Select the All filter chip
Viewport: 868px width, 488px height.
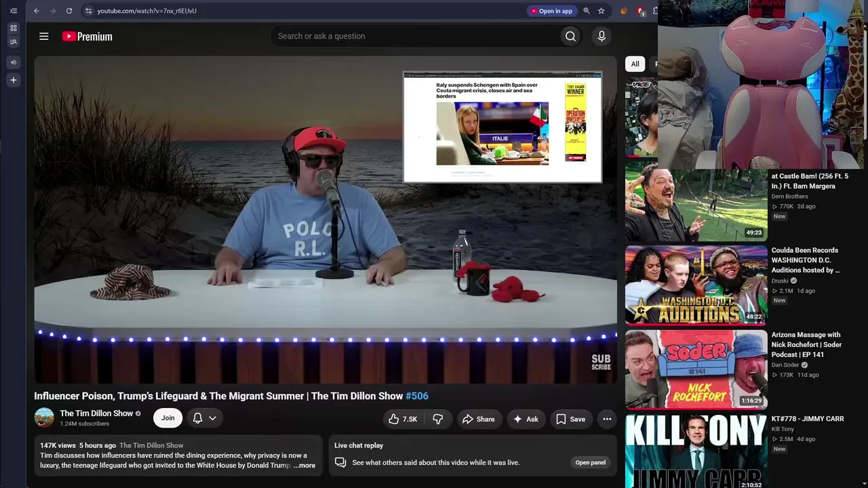point(635,64)
